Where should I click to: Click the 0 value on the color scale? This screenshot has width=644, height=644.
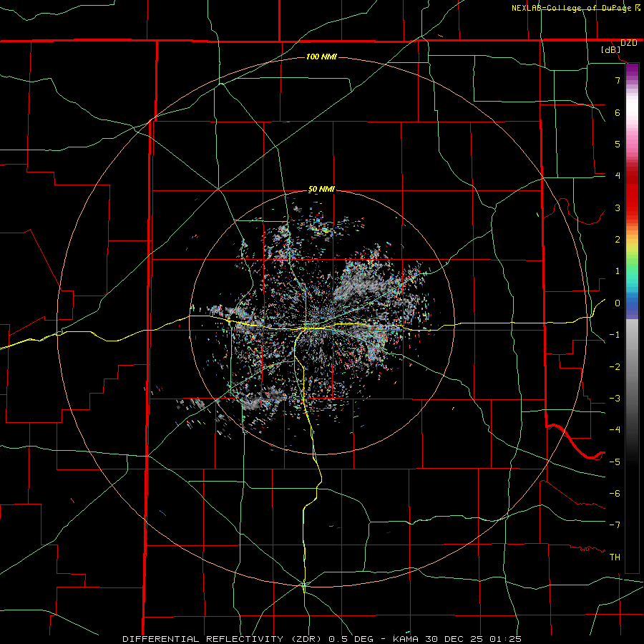618,303
